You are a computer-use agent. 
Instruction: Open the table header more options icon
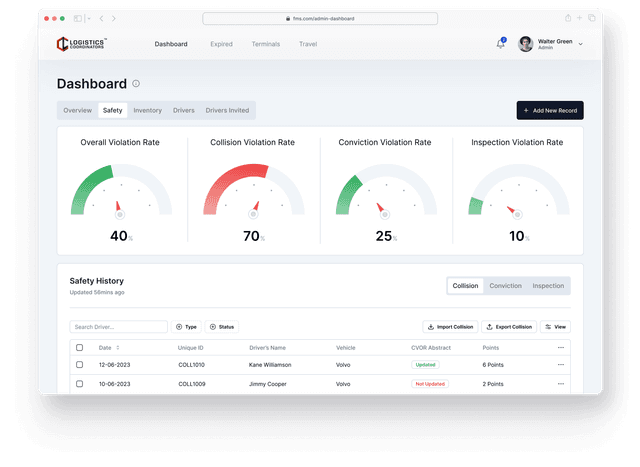pyautogui.click(x=561, y=347)
